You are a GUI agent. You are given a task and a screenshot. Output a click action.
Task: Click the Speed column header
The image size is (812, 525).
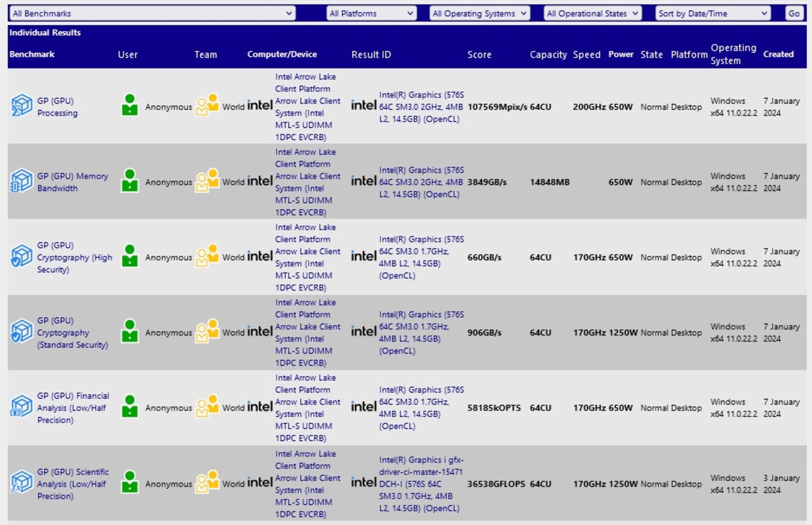[x=587, y=55]
